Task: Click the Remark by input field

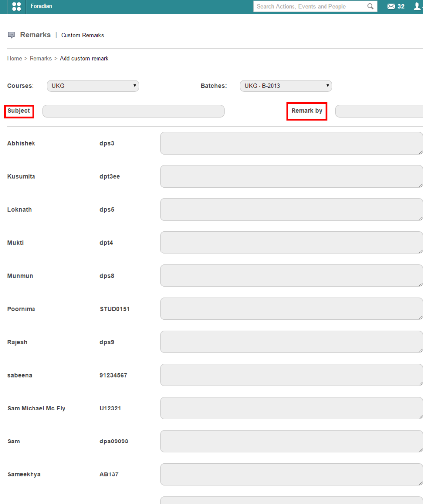Action: [378, 111]
